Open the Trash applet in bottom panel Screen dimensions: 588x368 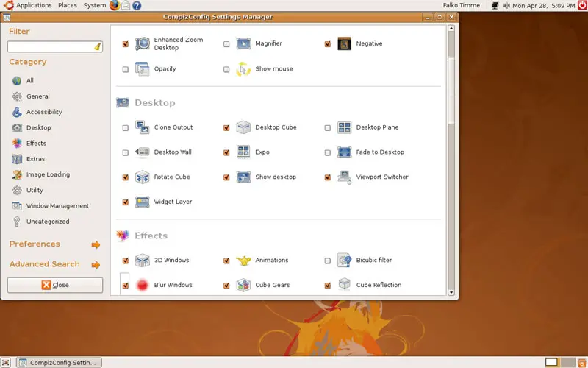582,362
